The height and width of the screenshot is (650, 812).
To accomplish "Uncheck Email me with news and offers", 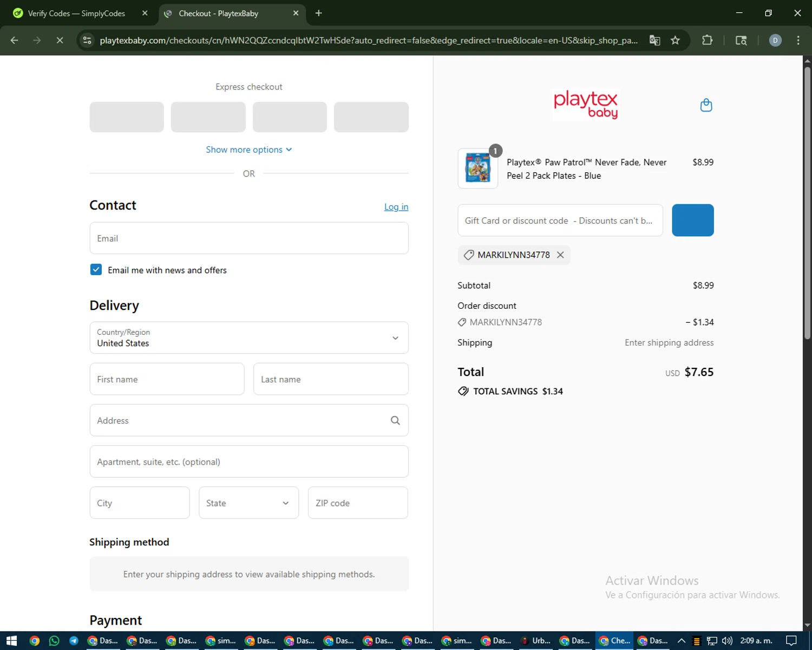I will 96,270.
